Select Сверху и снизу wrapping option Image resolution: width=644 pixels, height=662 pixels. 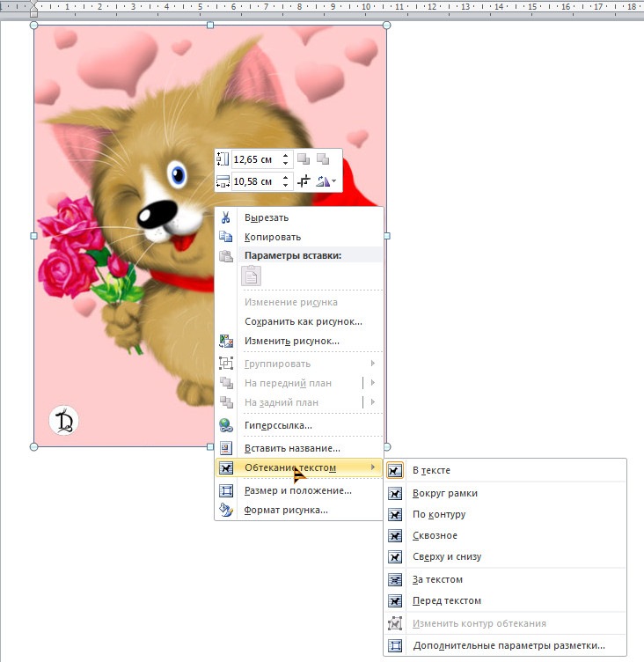point(505,557)
